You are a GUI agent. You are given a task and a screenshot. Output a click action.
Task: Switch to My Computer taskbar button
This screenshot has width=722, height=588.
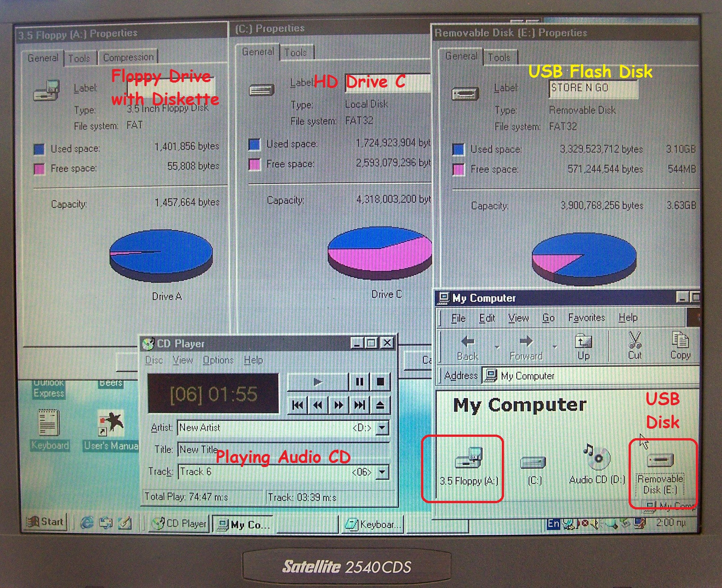[x=243, y=524]
